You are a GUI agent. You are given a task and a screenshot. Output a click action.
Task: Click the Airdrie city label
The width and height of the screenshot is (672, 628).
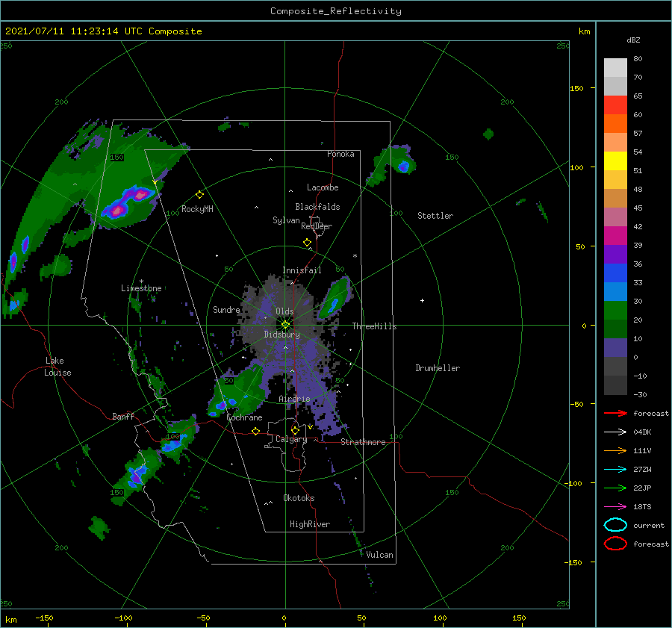click(294, 399)
